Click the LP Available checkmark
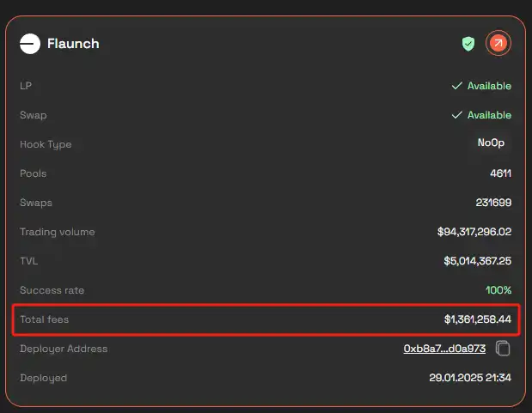The width and height of the screenshot is (532, 413). click(457, 86)
